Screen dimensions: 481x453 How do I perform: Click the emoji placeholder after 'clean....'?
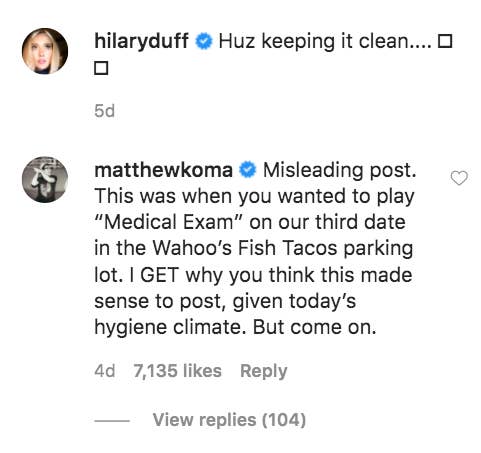[x=445, y=41]
